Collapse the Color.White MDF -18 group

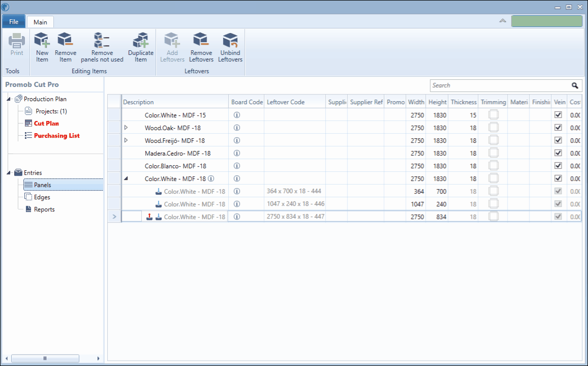click(126, 178)
